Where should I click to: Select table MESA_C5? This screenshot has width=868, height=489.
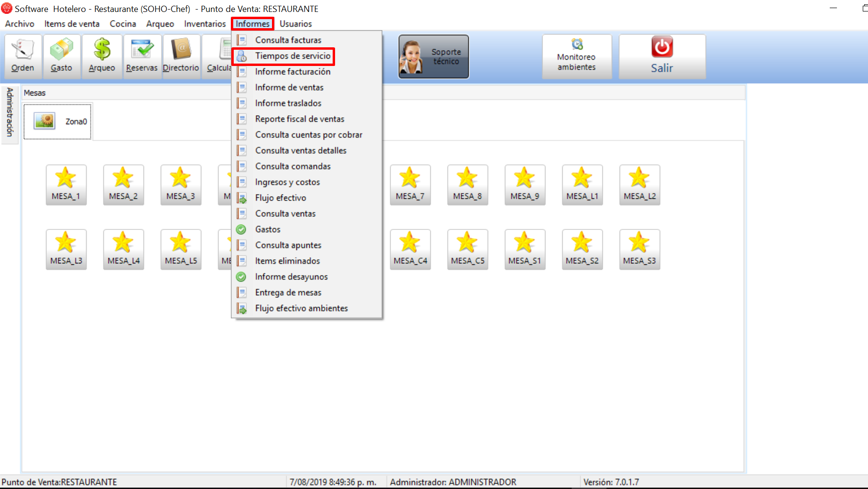pyautogui.click(x=467, y=250)
